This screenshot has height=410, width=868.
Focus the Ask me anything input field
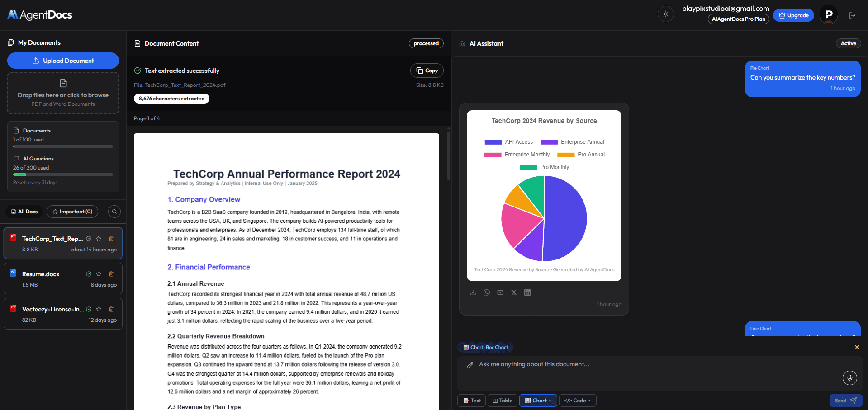[660, 373]
